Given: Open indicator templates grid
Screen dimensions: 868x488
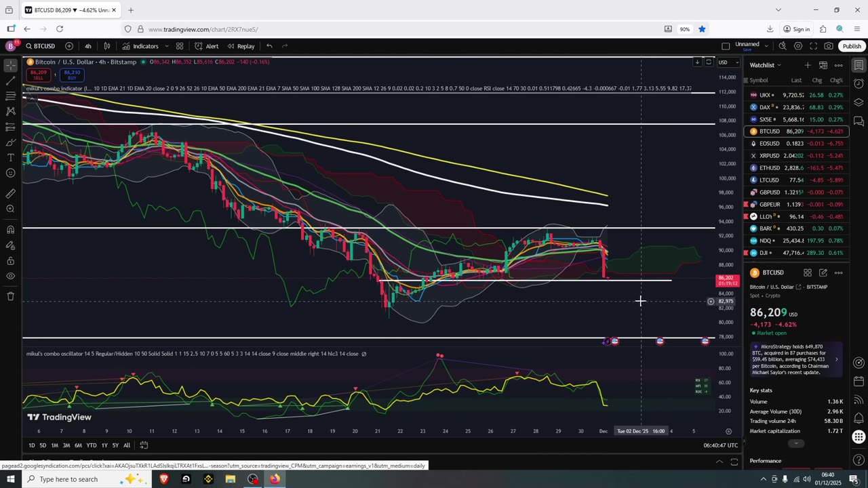Looking at the screenshot, I should pyautogui.click(x=180, y=46).
